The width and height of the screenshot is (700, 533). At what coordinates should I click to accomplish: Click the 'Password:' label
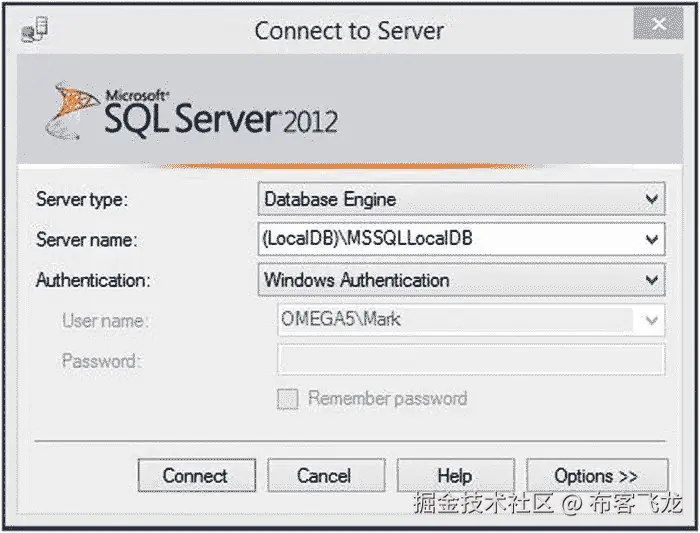102,361
